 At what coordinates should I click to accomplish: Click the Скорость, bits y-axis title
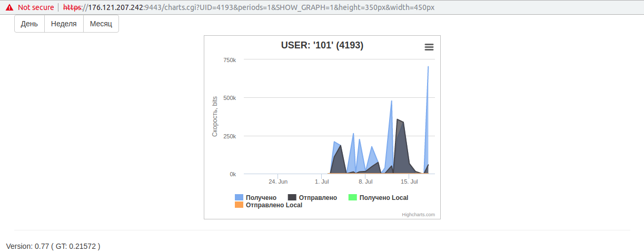[x=215, y=117]
